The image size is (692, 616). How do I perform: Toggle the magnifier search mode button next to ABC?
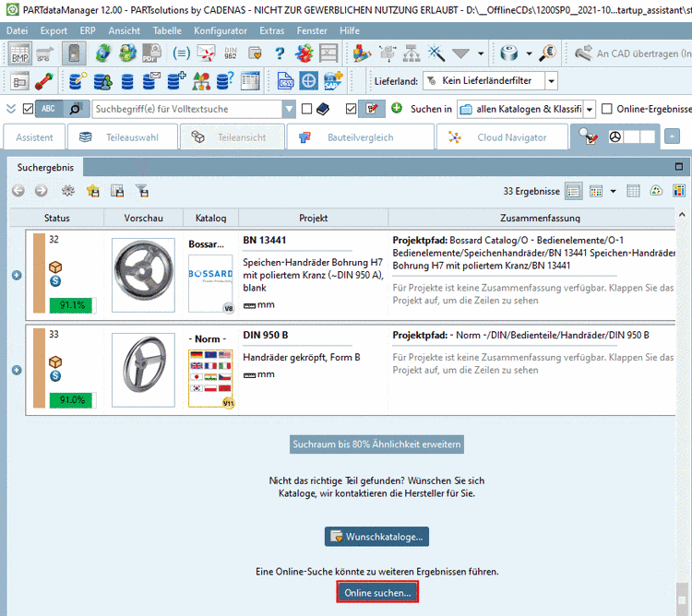pyautogui.click(x=75, y=109)
